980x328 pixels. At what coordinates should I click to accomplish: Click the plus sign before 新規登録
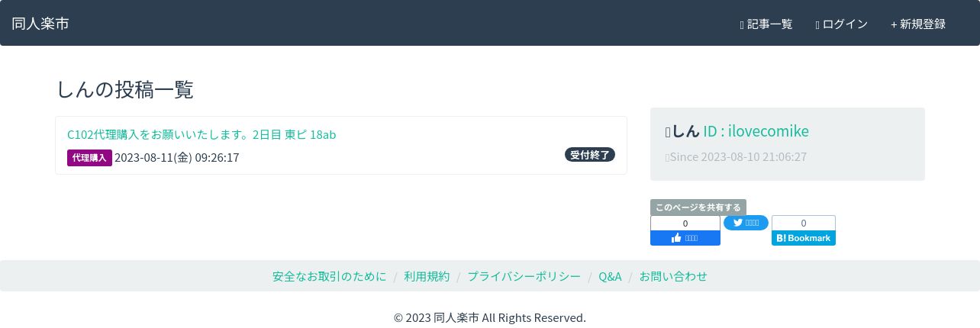[x=894, y=24]
